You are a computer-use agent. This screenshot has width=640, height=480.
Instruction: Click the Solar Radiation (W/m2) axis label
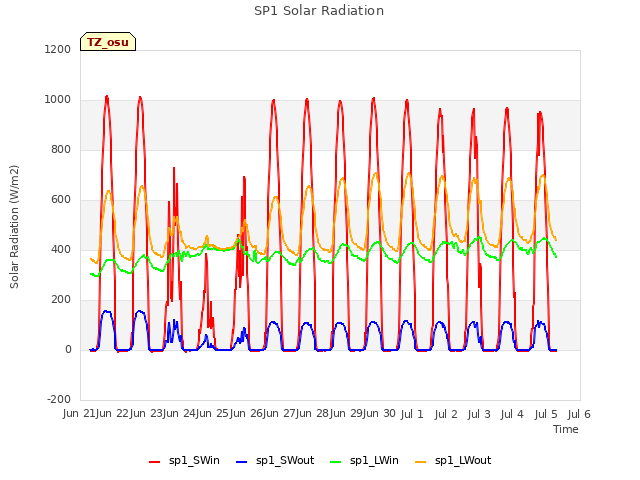coord(14,227)
